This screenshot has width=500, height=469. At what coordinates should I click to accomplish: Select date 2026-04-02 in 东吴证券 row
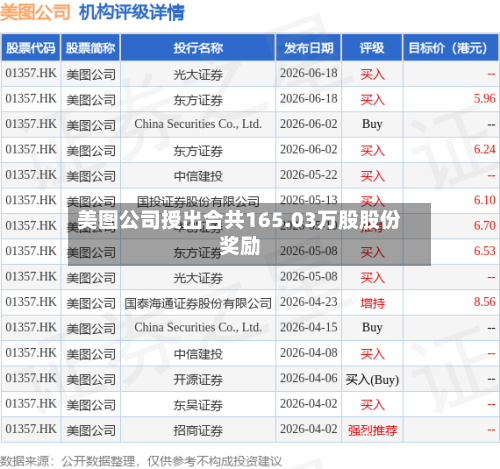point(309,404)
